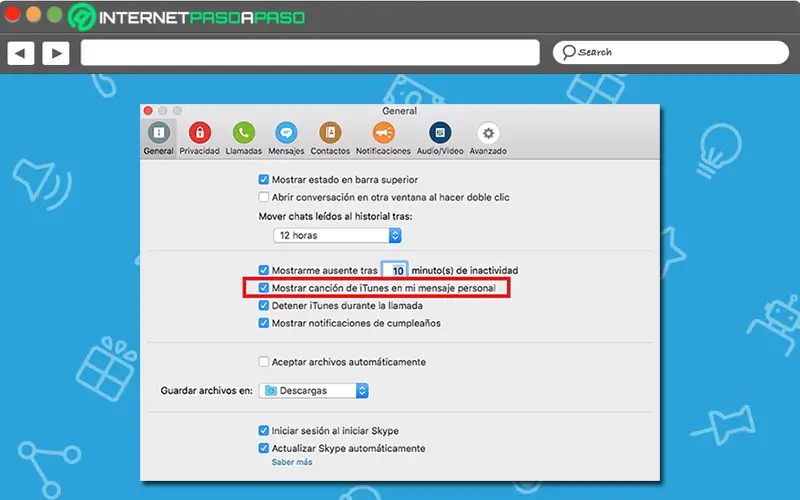Close the General preferences window
800x500 pixels.
(x=148, y=111)
